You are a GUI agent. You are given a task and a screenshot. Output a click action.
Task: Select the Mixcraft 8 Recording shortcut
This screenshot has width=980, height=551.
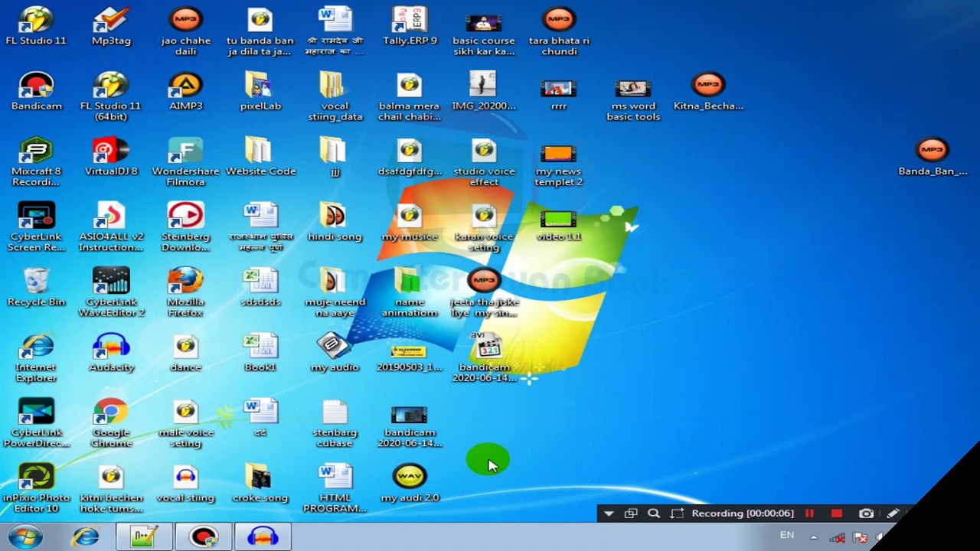36,161
